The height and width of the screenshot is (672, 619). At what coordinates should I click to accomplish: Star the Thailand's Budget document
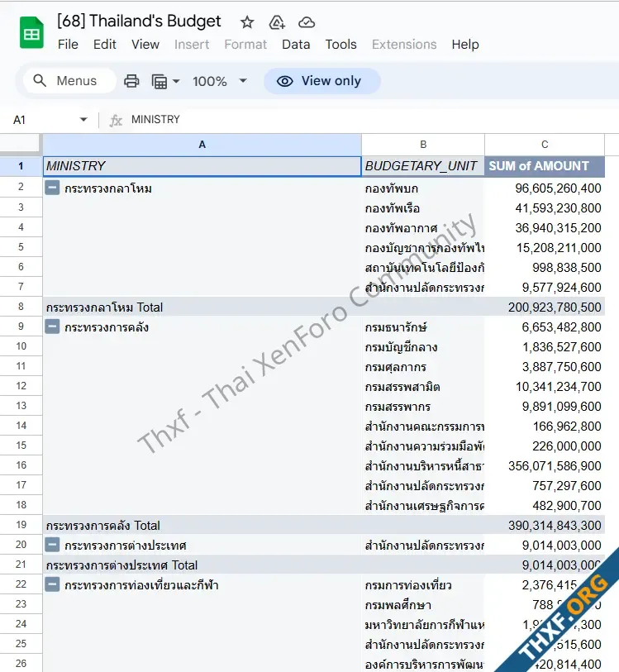pos(247,21)
